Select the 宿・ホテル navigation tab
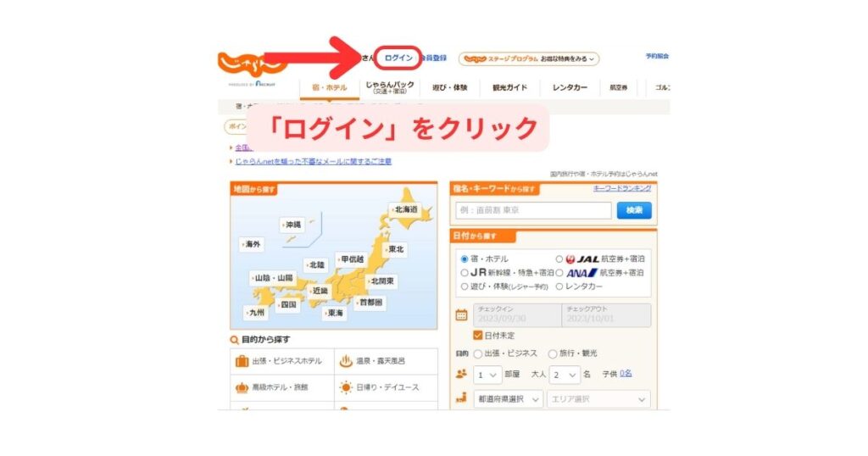The image size is (868, 456). click(x=330, y=87)
